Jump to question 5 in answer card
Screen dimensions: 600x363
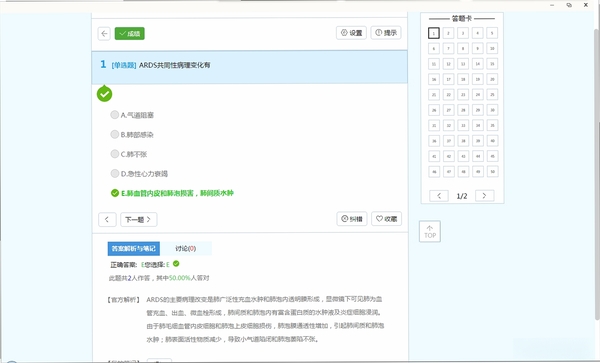click(492, 33)
